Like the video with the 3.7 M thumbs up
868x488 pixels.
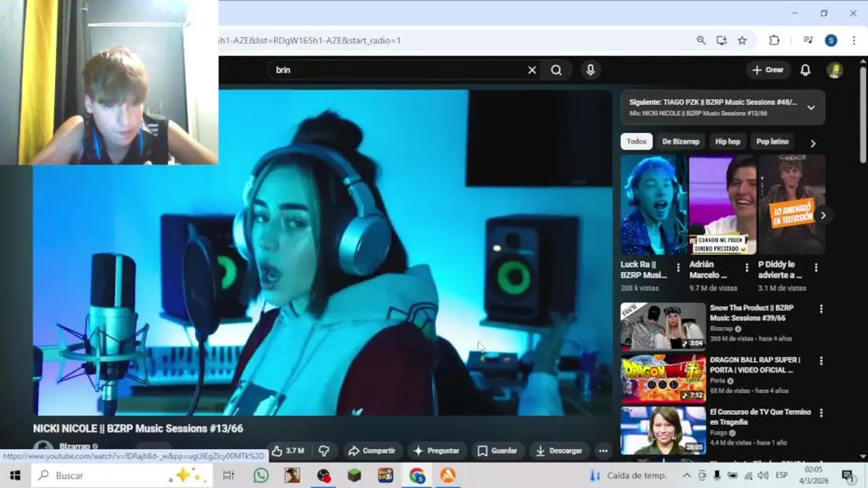[x=288, y=451]
